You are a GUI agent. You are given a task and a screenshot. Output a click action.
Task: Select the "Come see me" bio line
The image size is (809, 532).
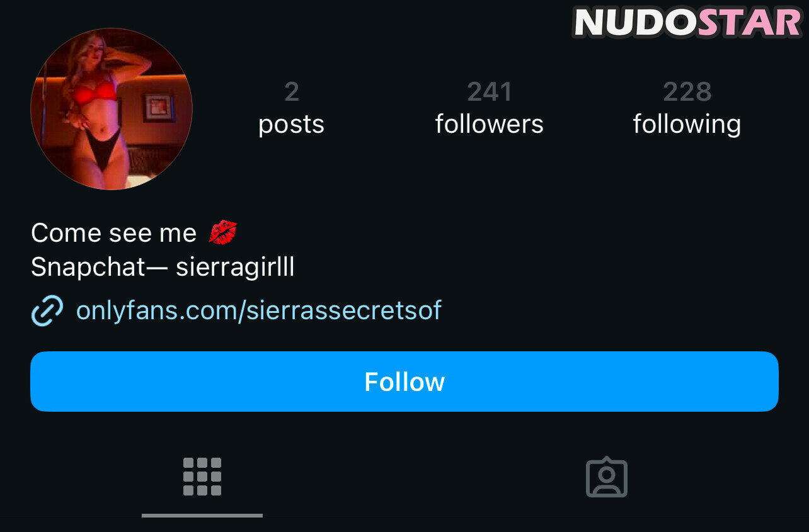(114, 233)
